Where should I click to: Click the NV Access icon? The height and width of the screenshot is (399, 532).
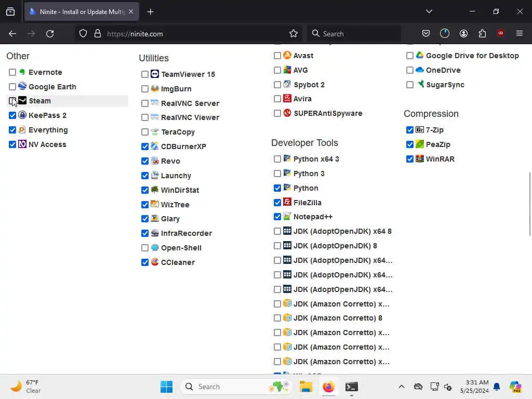[x=22, y=144]
